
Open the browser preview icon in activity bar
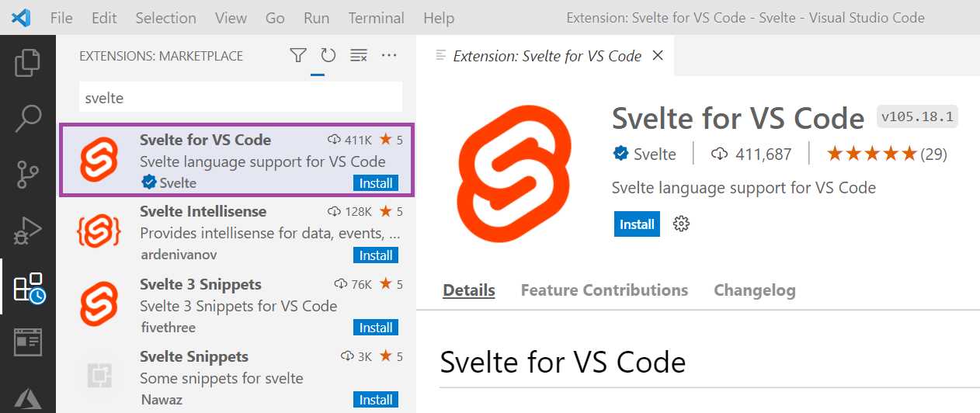(28, 342)
